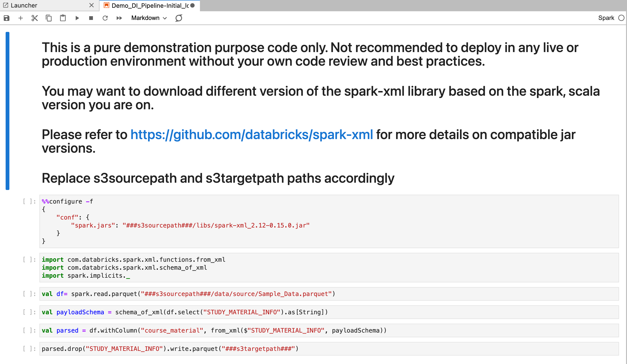Copy the selected cell
The image size is (627, 364).
[49, 18]
